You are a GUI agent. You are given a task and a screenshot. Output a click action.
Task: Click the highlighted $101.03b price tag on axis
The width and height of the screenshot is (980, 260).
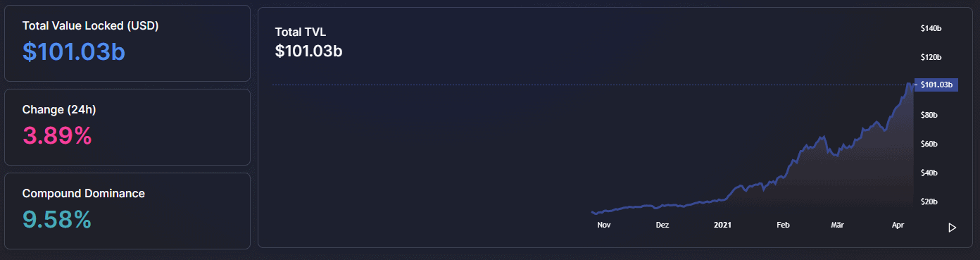936,85
